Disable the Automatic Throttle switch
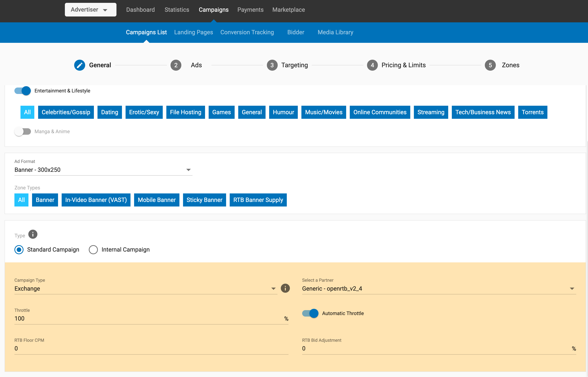Screen dimensions: 588x377 310,313
